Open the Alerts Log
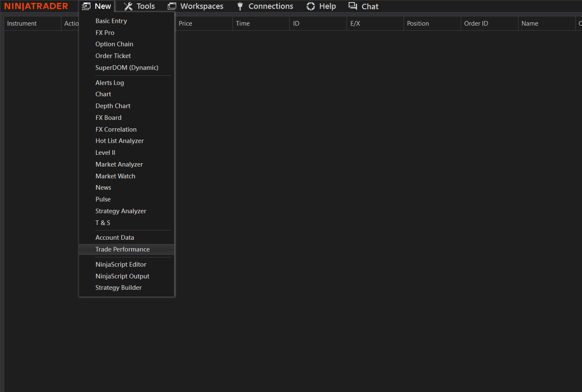Viewport: 582px width, 392px height. (109, 82)
